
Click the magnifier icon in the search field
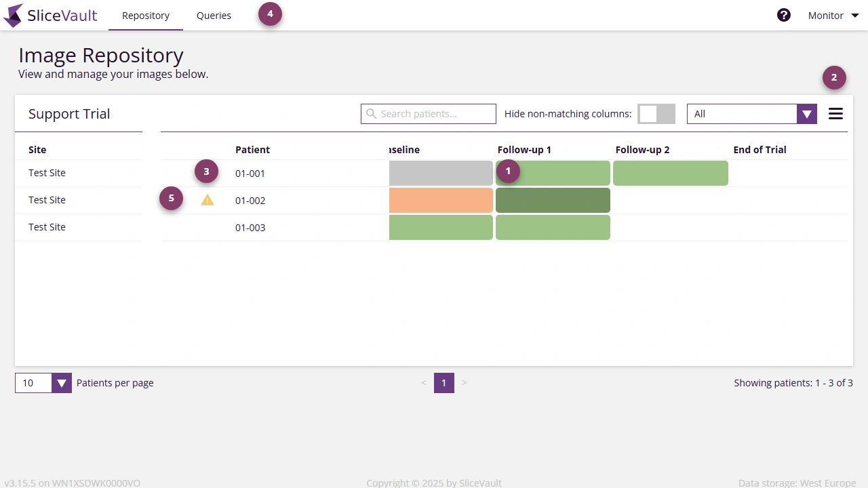click(371, 113)
